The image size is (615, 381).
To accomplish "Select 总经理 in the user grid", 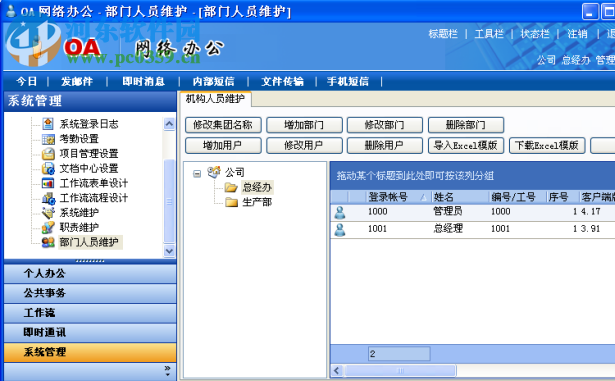I will click(448, 229).
